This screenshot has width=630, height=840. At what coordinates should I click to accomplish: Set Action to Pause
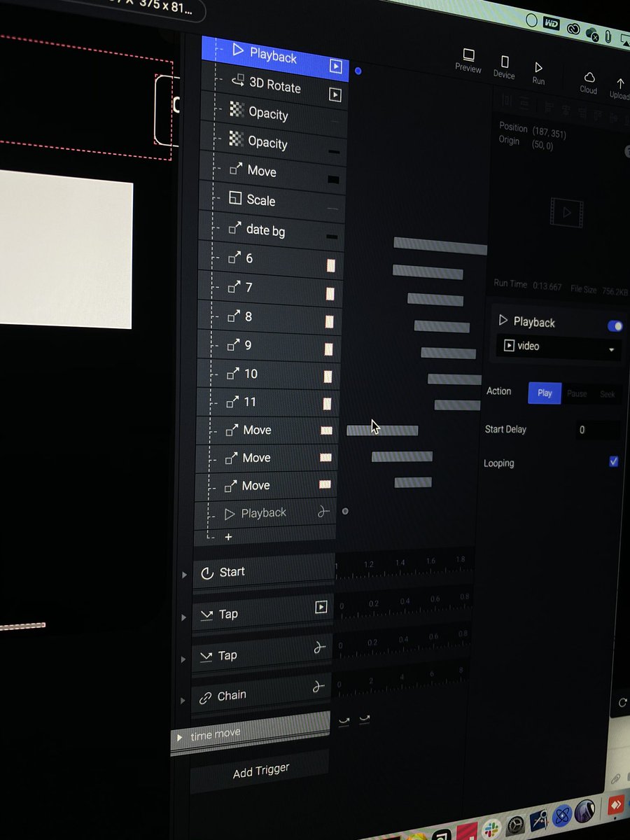pos(577,393)
